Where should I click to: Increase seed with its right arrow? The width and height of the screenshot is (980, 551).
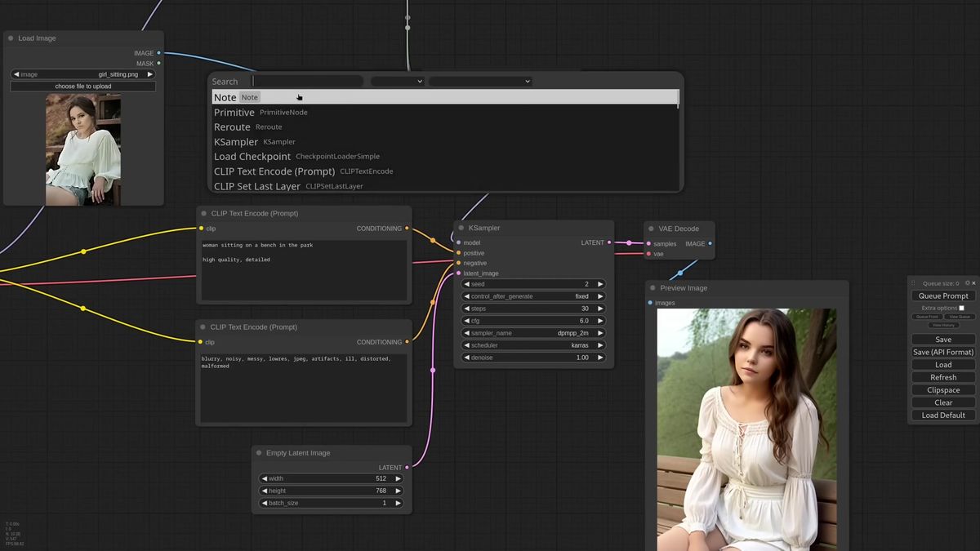point(600,284)
